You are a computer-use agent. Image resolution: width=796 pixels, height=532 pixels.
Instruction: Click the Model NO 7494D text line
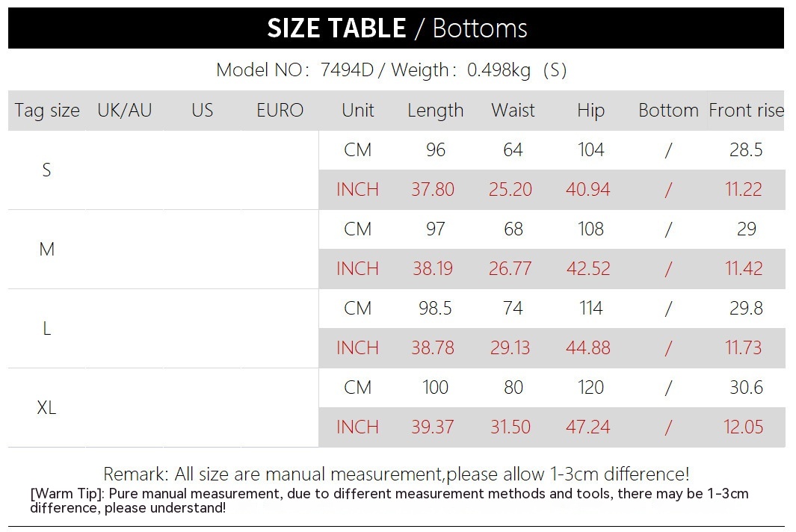coord(391,70)
